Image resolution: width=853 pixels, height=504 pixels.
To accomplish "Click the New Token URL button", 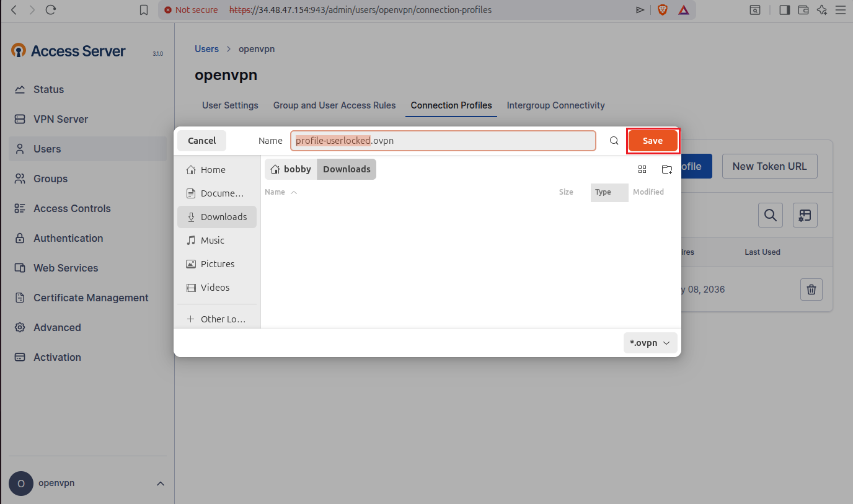I will 769,166.
